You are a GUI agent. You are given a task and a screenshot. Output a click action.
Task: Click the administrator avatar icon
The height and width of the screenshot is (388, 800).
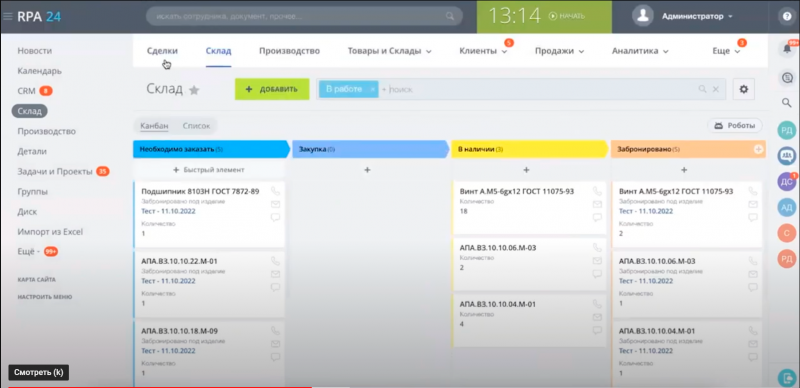tap(643, 16)
